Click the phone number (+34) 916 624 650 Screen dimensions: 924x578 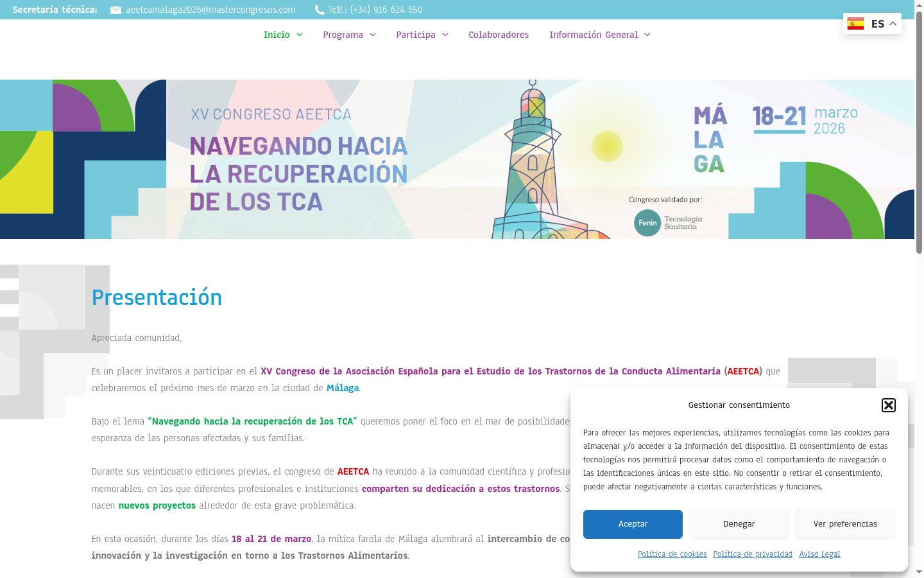click(386, 10)
